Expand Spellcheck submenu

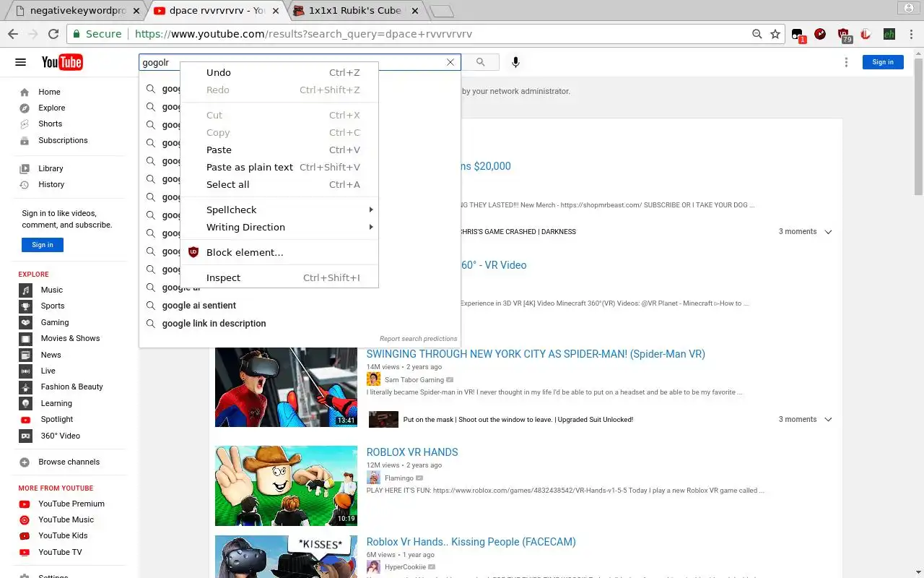point(279,210)
